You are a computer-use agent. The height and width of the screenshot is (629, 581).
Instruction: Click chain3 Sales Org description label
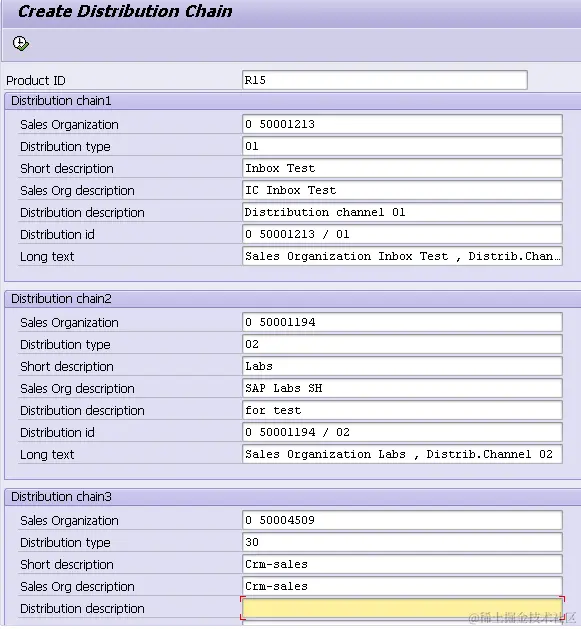tap(77, 587)
